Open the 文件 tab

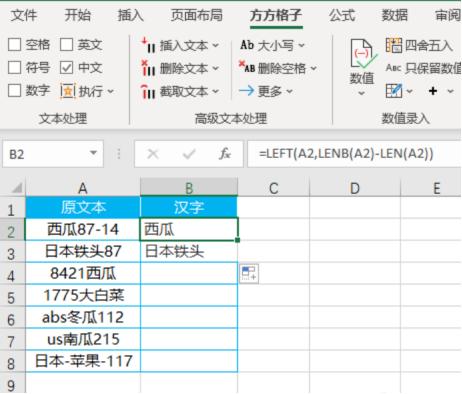tap(23, 15)
